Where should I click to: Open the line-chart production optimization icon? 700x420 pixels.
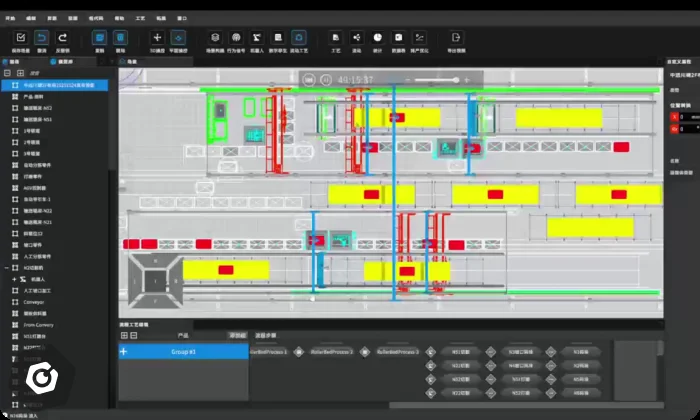tap(419, 38)
